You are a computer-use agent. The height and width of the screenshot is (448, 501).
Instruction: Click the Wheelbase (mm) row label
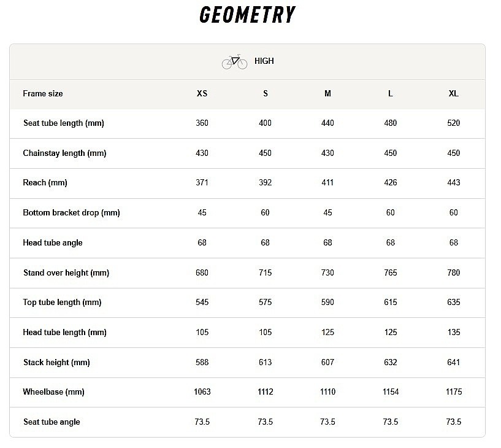(53, 392)
